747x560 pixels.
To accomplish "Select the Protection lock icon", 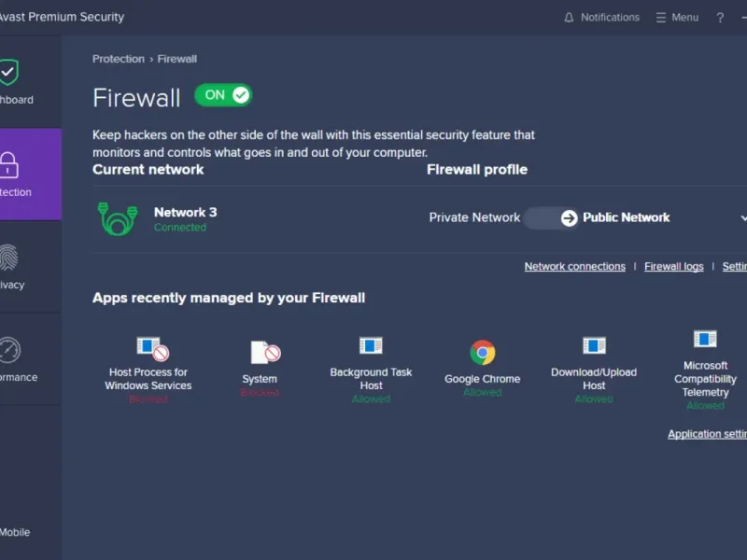I will tap(8, 165).
